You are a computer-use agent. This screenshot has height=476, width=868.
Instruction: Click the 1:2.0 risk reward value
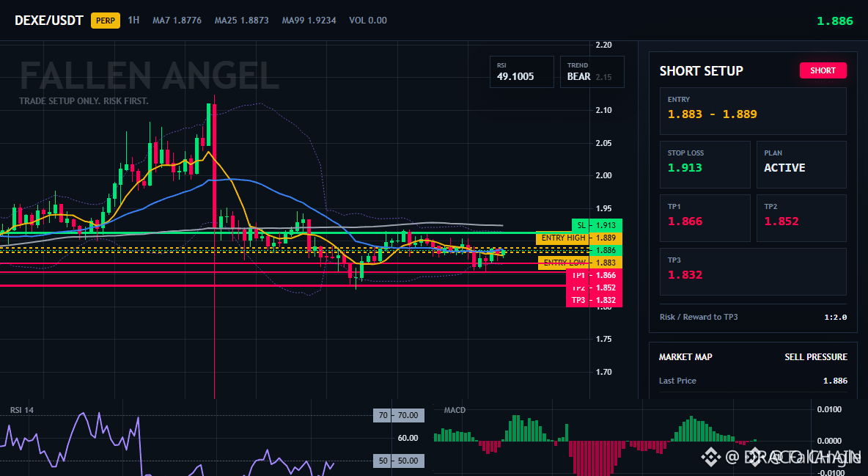835,318
